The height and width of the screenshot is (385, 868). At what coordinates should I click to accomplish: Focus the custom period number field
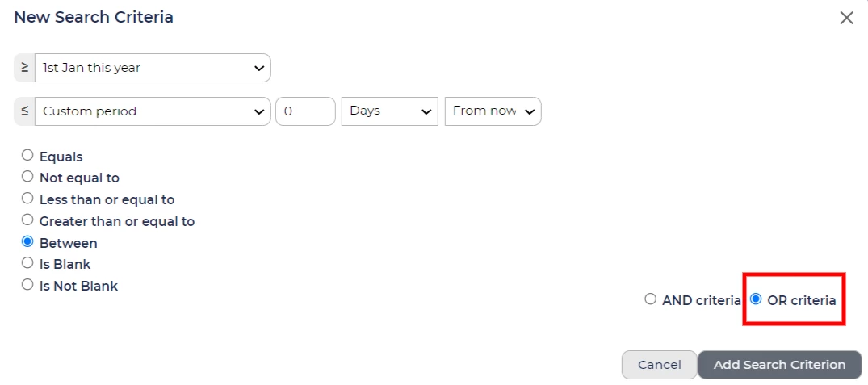[304, 111]
